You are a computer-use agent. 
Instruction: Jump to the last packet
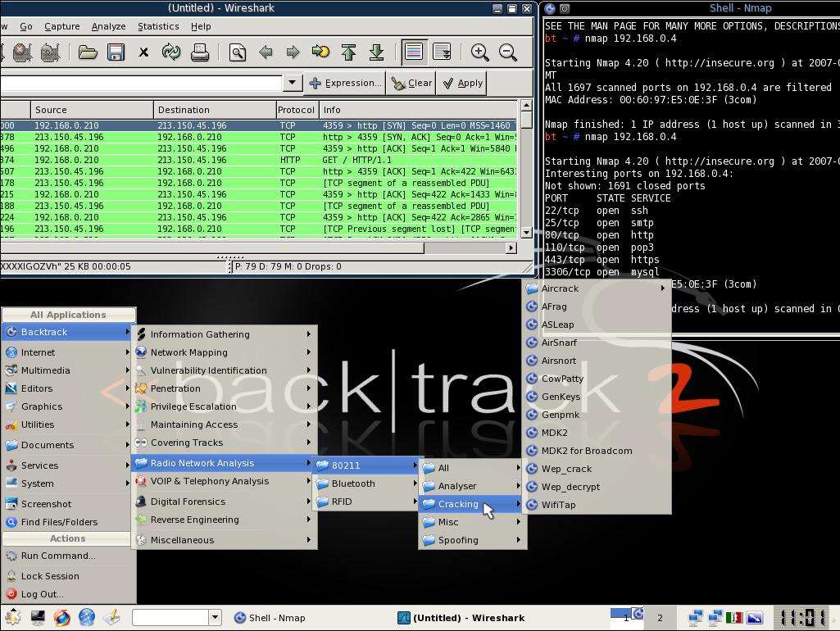pos(377,52)
